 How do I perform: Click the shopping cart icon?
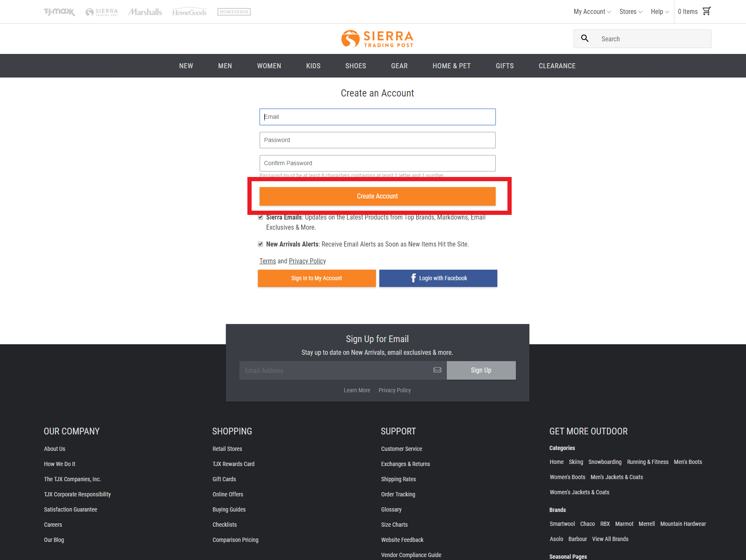[x=706, y=11]
